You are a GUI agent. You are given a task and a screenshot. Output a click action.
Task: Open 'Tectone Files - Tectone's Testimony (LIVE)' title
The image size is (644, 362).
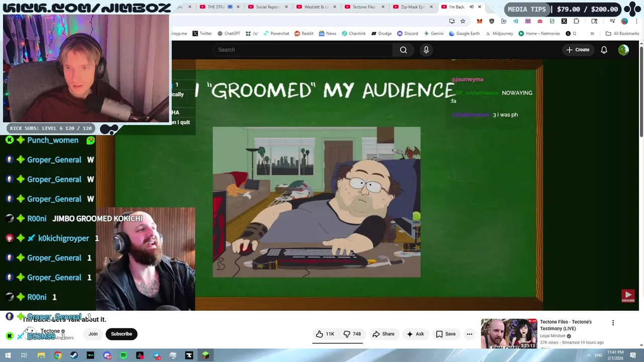566,325
